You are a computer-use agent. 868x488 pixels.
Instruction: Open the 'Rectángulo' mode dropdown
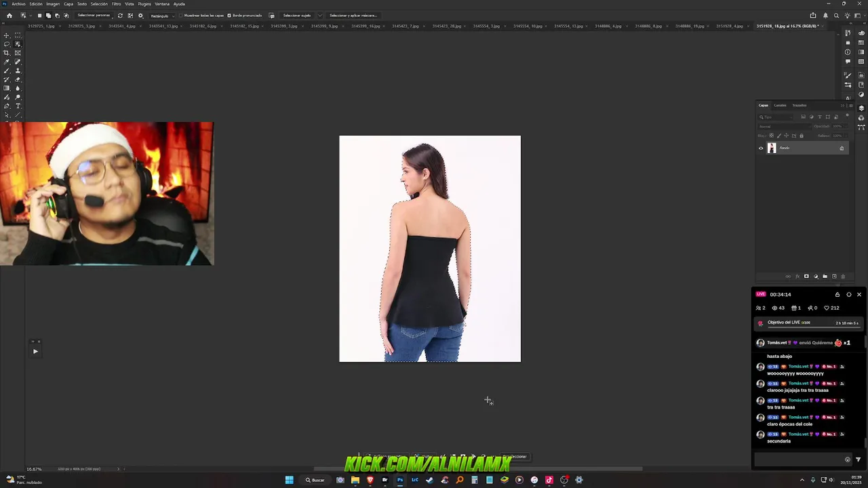click(162, 16)
